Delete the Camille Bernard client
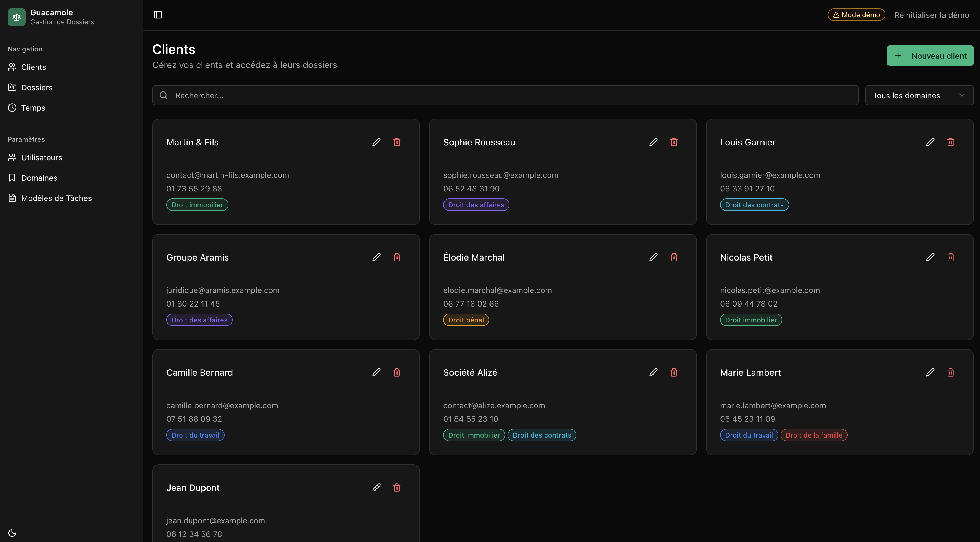The height and width of the screenshot is (542, 980). pyautogui.click(x=397, y=372)
